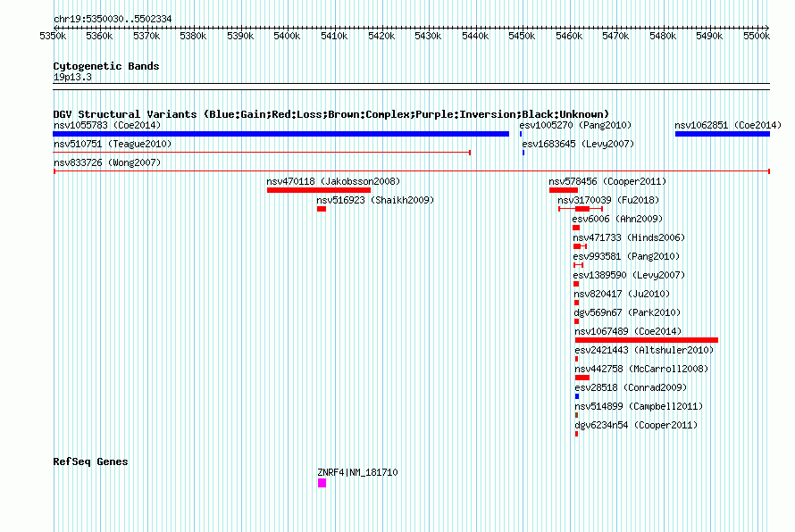Click the 5400k ruler position

tap(287, 36)
